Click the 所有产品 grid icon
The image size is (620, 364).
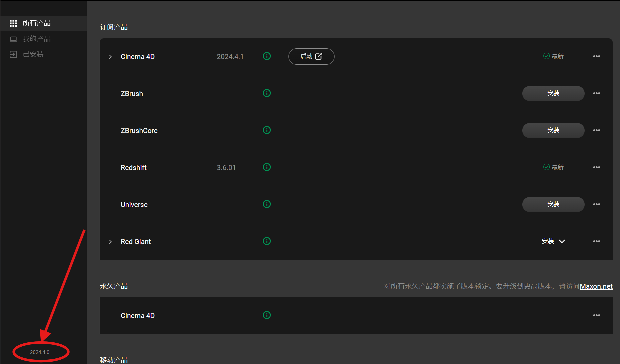[x=13, y=23]
